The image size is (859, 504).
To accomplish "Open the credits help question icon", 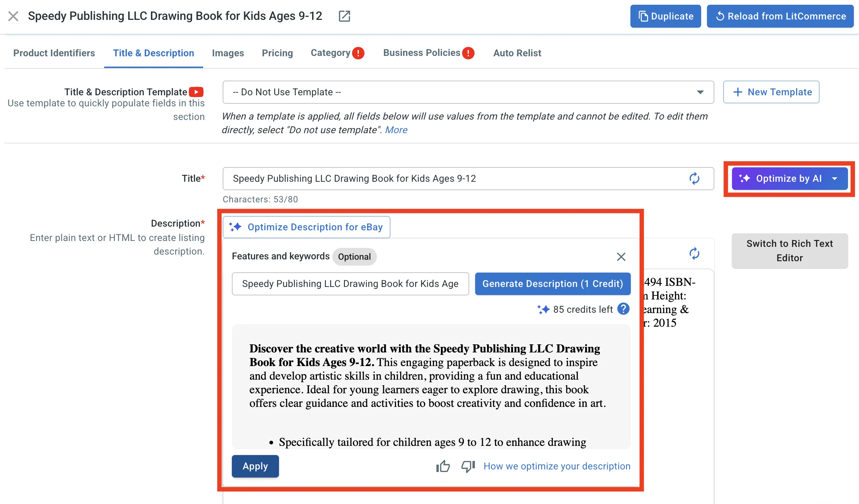I will pos(623,309).
